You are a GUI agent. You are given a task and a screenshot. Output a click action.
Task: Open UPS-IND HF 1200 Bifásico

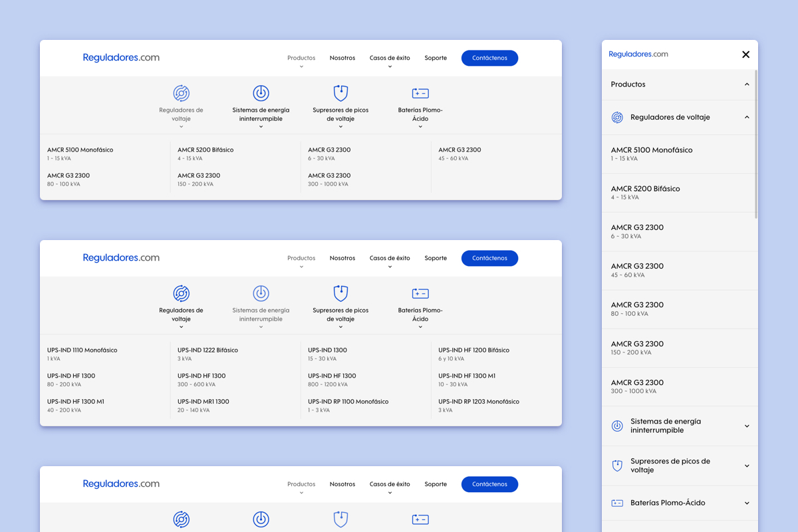[473, 354]
